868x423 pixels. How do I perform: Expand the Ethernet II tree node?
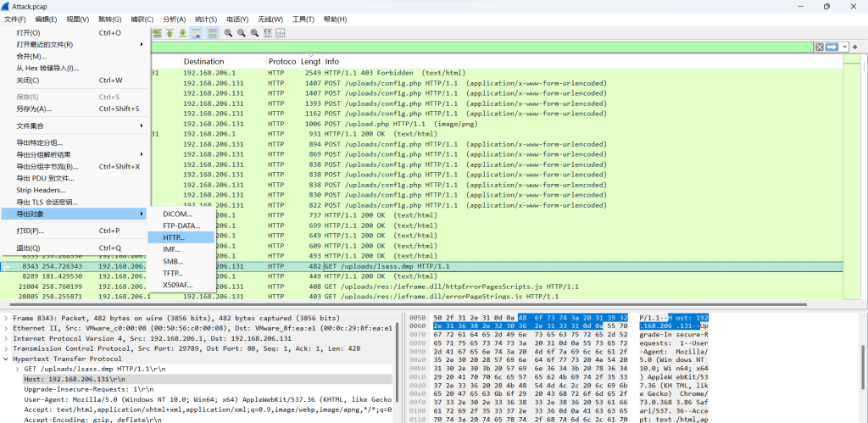[x=6, y=327]
